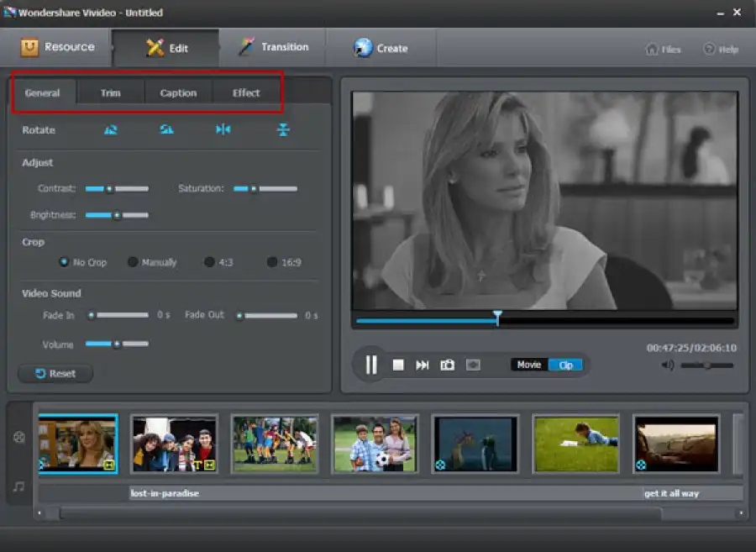Select the soccer family clip thumbnail

pyautogui.click(x=375, y=444)
